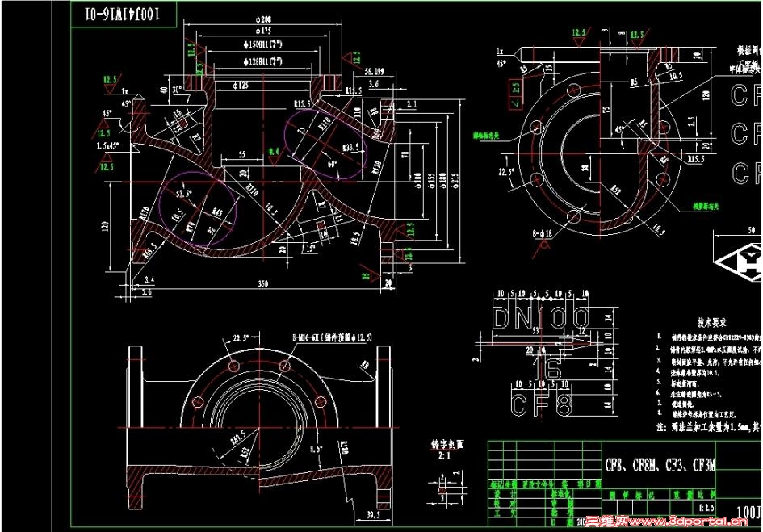
Task: Click the 33 dimension in flange view
Action: coord(585,167)
